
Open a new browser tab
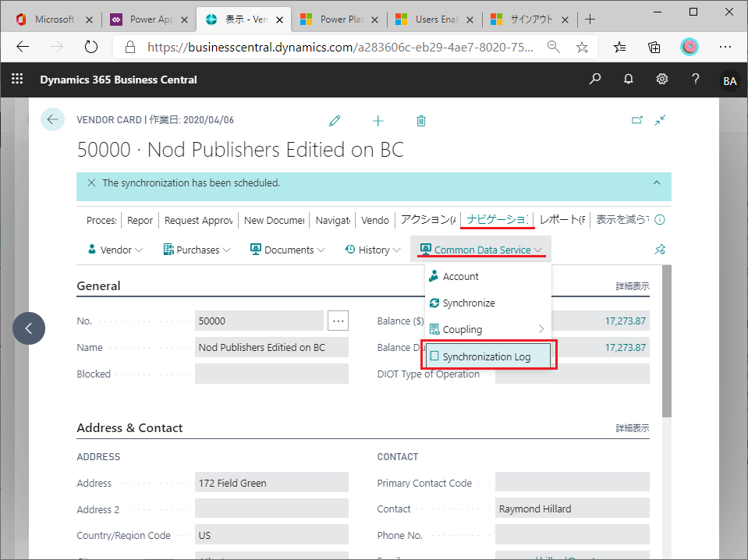click(x=590, y=19)
